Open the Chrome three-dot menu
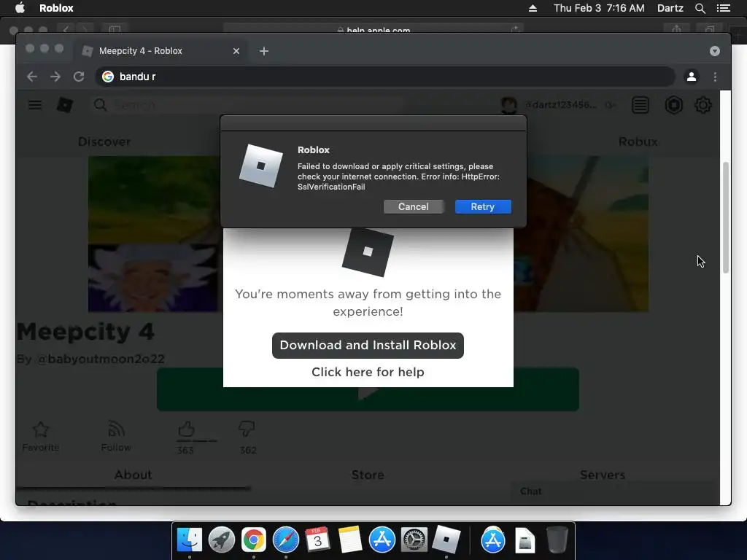The image size is (747, 560). click(x=715, y=77)
